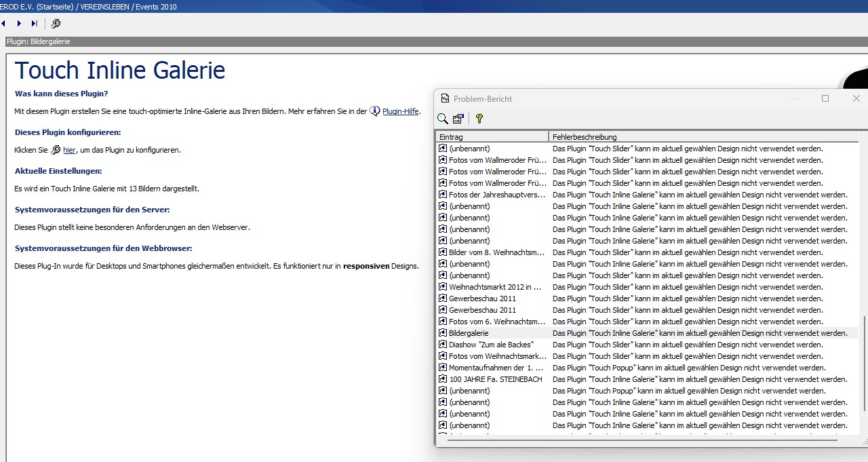Click the vertical scrollbar of the Problem-Bericht list

(863, 364)
